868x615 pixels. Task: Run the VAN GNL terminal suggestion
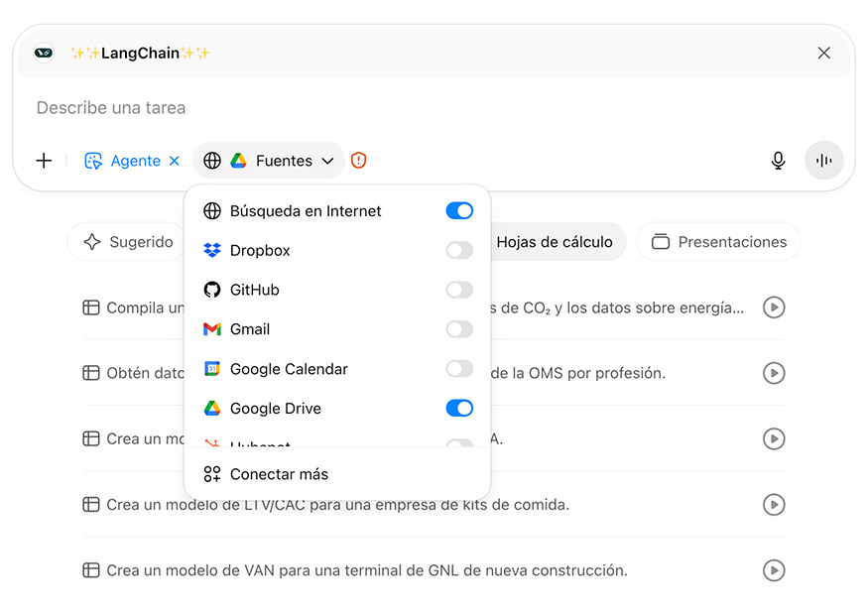pyautogui.click(x=774, y=570)
